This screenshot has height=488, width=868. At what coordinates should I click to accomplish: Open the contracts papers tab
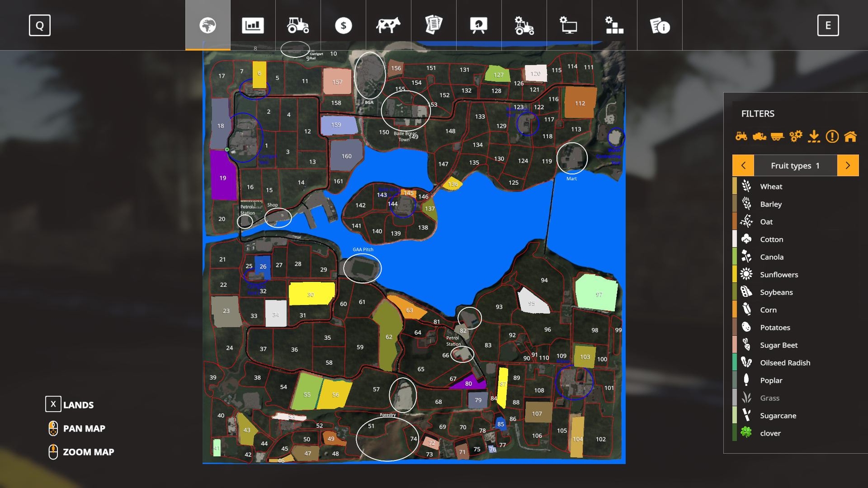(x=434, y=26)
